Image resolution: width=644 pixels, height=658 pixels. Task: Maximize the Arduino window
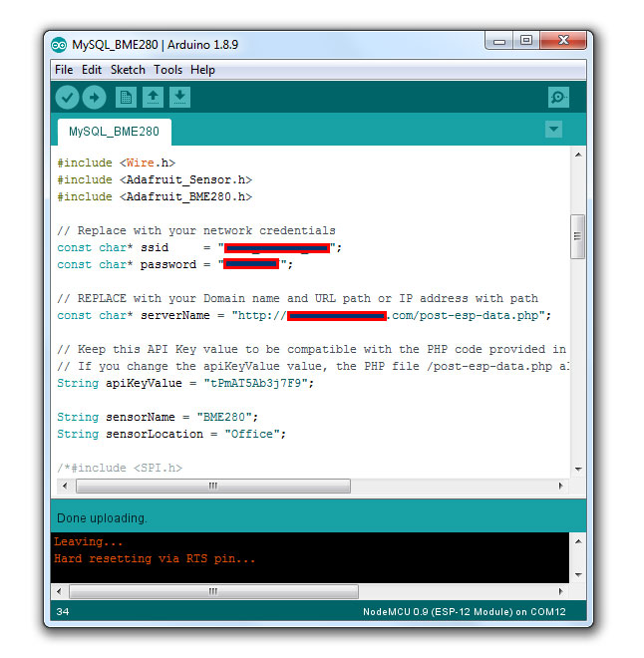(x=526, y=41)
